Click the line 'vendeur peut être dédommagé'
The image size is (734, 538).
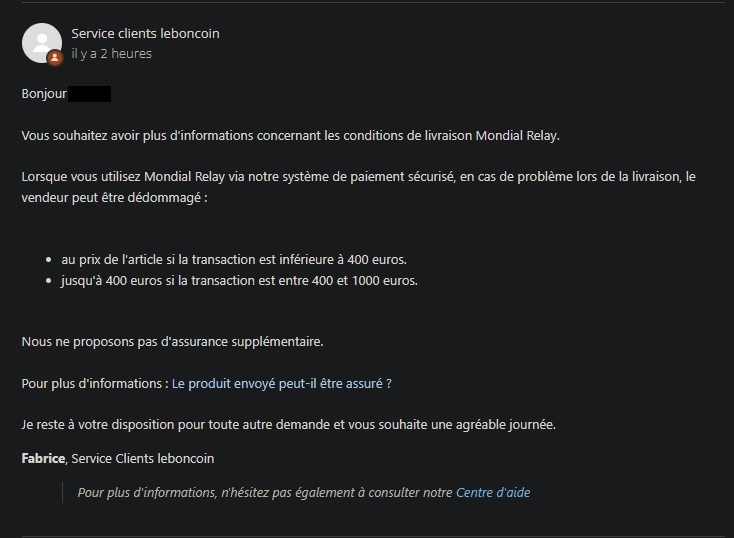[x=114, y=198]
